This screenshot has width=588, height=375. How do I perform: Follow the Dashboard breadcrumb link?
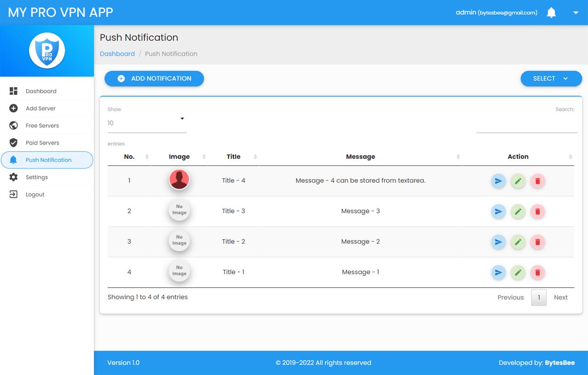coord(117,54)
